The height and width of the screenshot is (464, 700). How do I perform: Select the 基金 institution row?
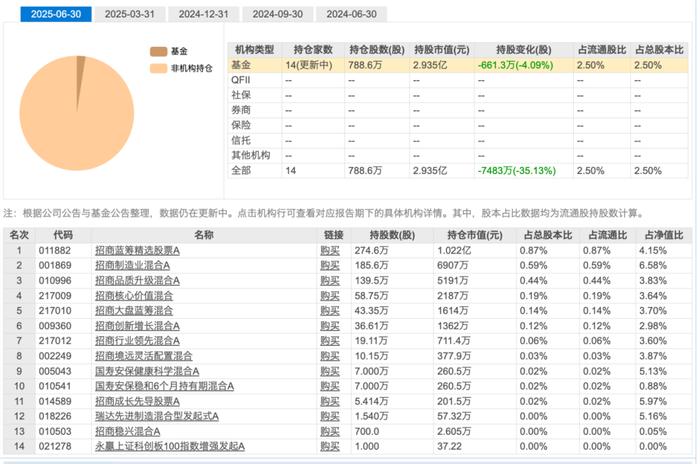tap(458, 65)
